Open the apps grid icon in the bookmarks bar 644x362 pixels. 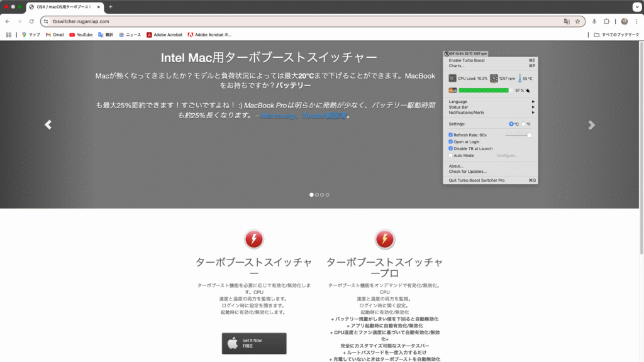click(x=9, y=35)
